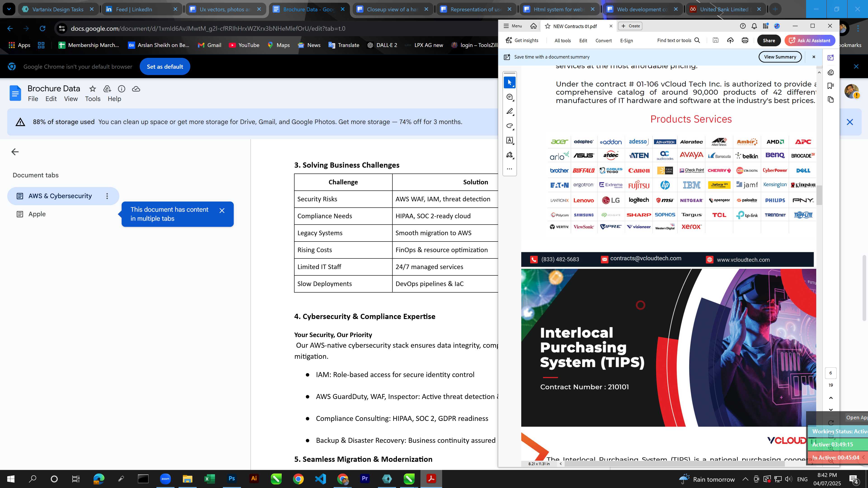Click Acrobat horizontal scrollbar
Viewport: 868px width, 488px height.
675,464
